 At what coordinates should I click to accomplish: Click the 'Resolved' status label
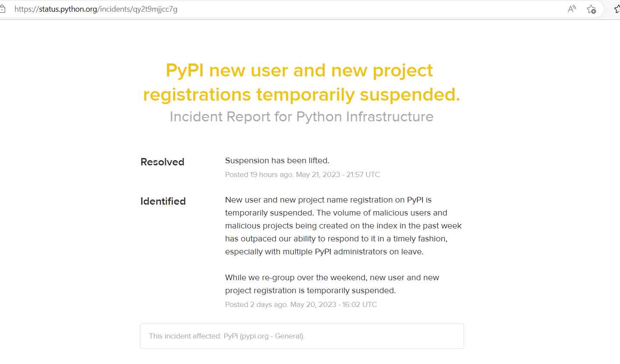(x=162, y=162)
